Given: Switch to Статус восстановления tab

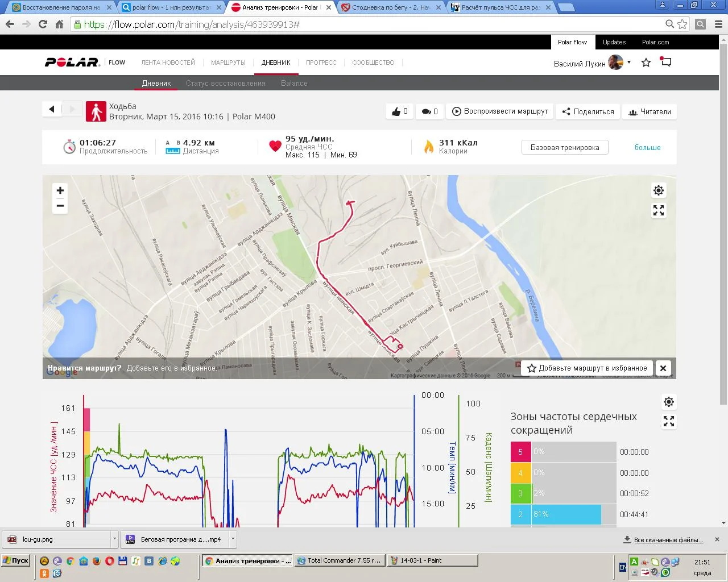Looking at the screenshot, I should [x=225, y=83].
